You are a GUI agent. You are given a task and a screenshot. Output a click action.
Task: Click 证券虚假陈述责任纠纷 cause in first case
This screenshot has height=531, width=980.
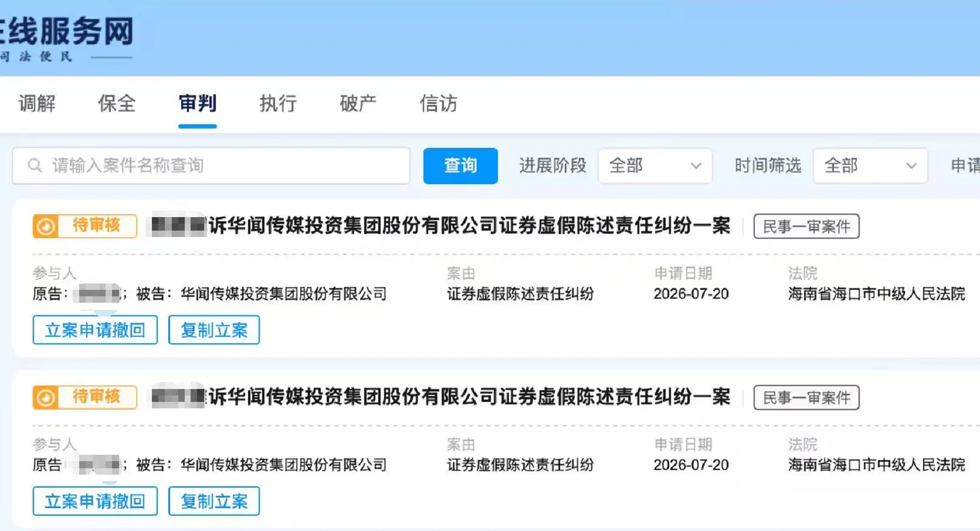[x=520, y=293]
